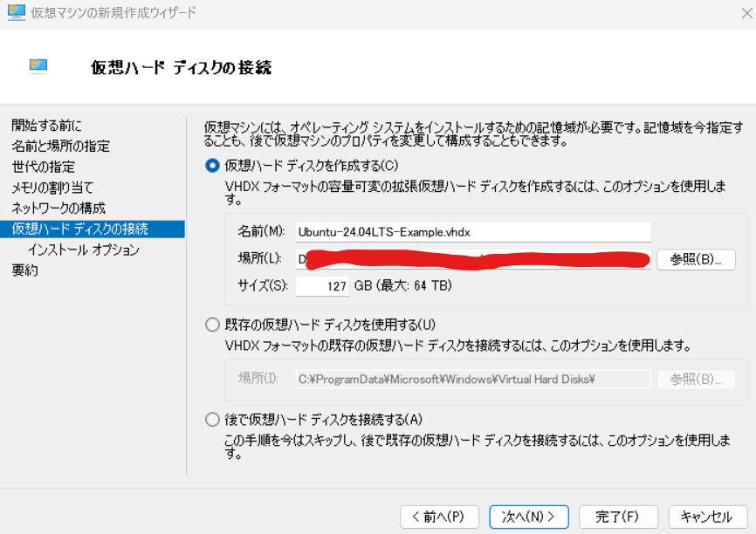Screen dimensions: 756x534
Task: Click the 仮想マシンの新規作成ウィザード title text
Action: click(x=113, y=12)
